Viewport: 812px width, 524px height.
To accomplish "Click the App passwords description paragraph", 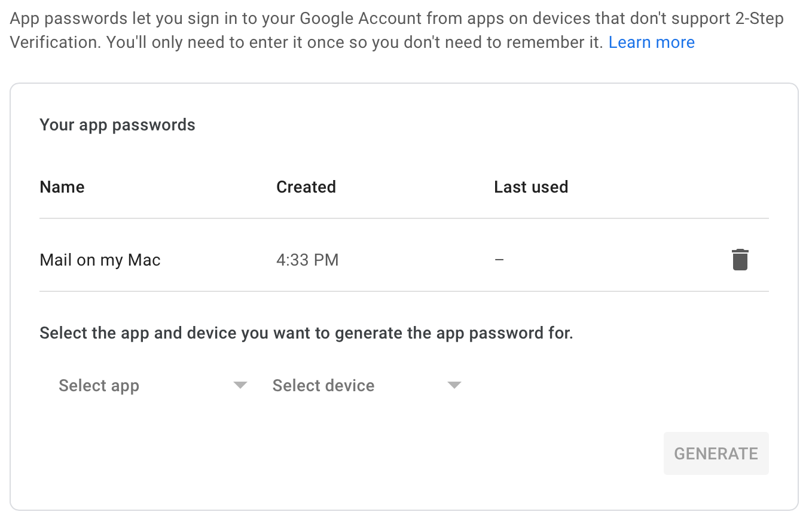I will pos(397,31).
